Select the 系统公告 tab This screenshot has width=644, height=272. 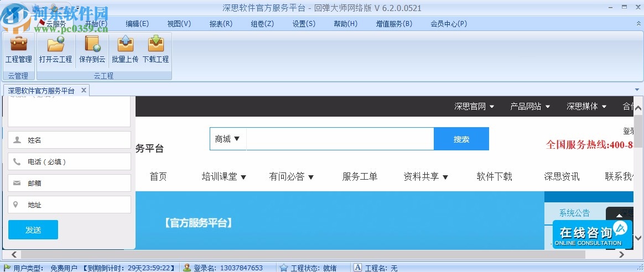tap(574, 213)
